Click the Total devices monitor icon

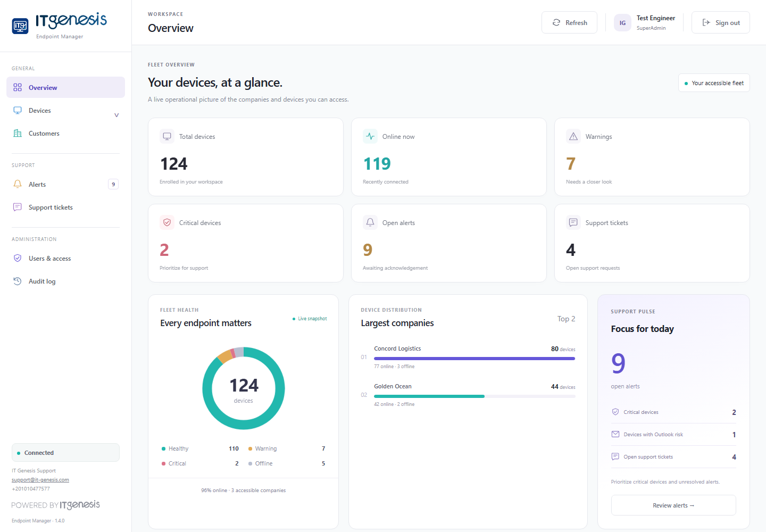click(167, 136)
